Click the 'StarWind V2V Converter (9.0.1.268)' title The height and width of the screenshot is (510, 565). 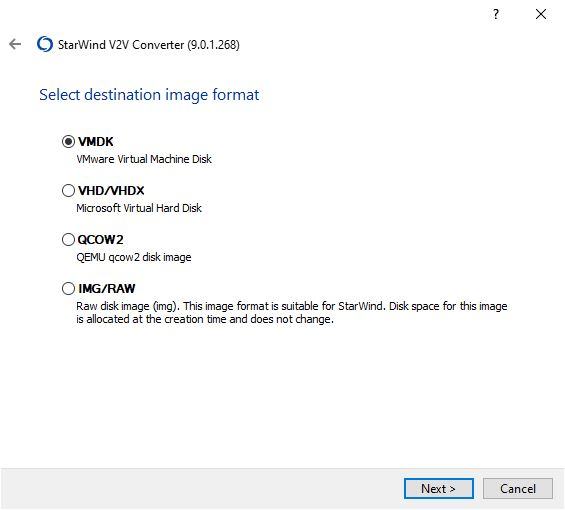click(x=148, y=45)
